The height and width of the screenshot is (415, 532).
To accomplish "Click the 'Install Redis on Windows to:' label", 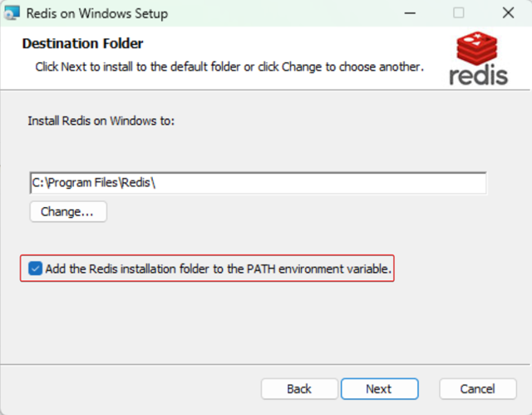I will click(x=101, y=121).
